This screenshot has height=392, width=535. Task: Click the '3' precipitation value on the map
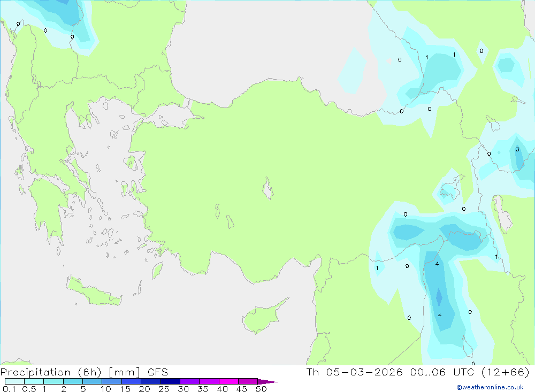pyautogui.click(x=517, y=149)
